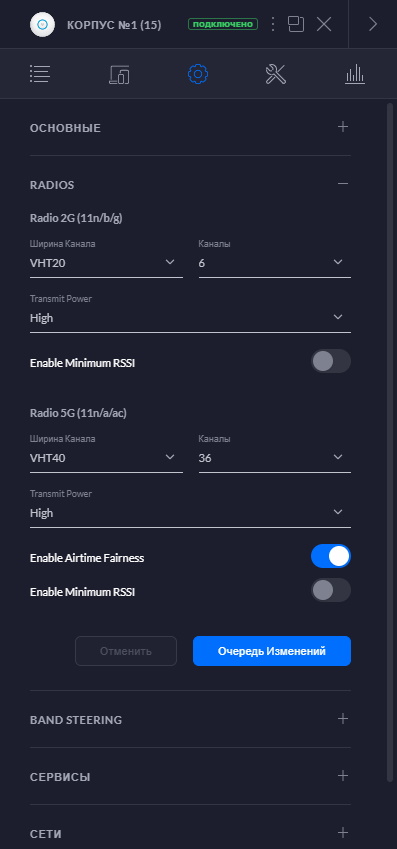This screenshot has width=397, height=849.
Task: Collapse panel using right chevron arrow
Action: [373, 24]
